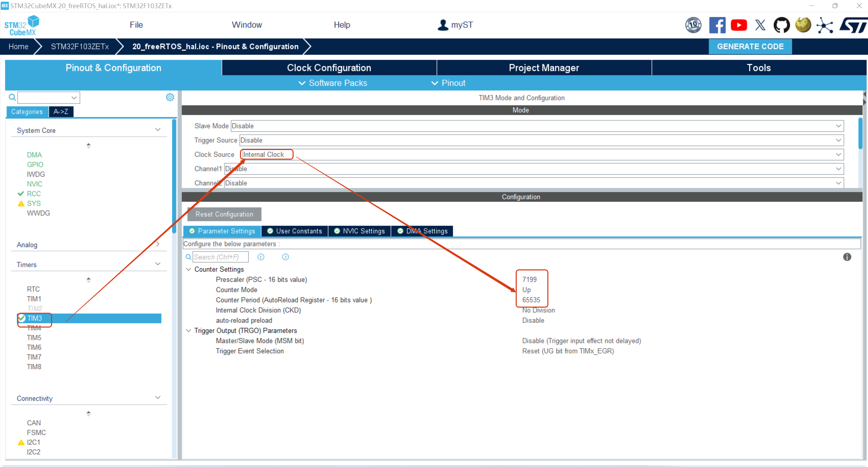Click the GENERATE CODE button
The height and width of the screenshot is (467, 868).
(750, 47)
